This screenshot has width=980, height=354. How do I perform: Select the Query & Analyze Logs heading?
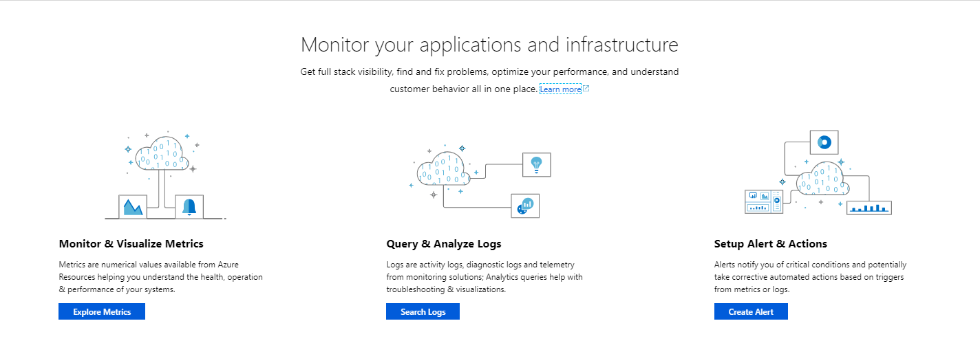pos(444,244)
